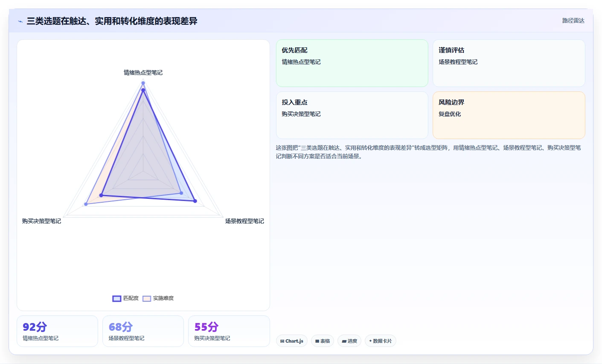This screenshot has height=364, width=602.
Task: Open the 投入重点 card
Action: (x=352, y=115)
